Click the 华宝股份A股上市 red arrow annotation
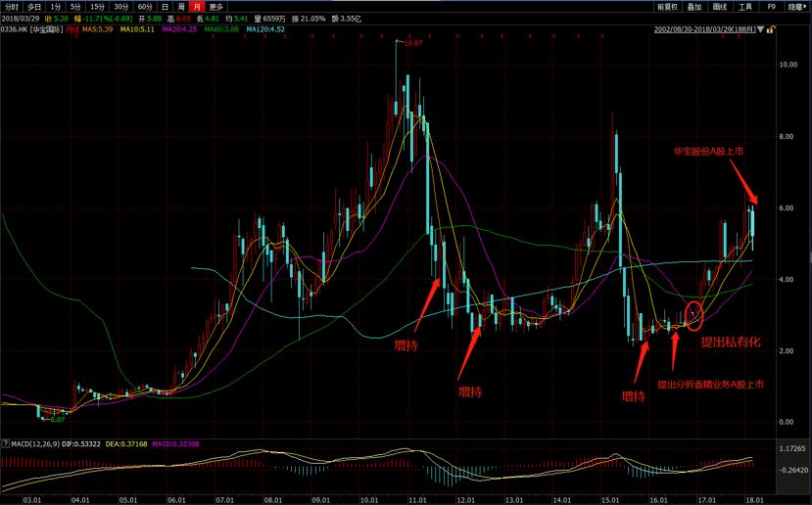 744,182
